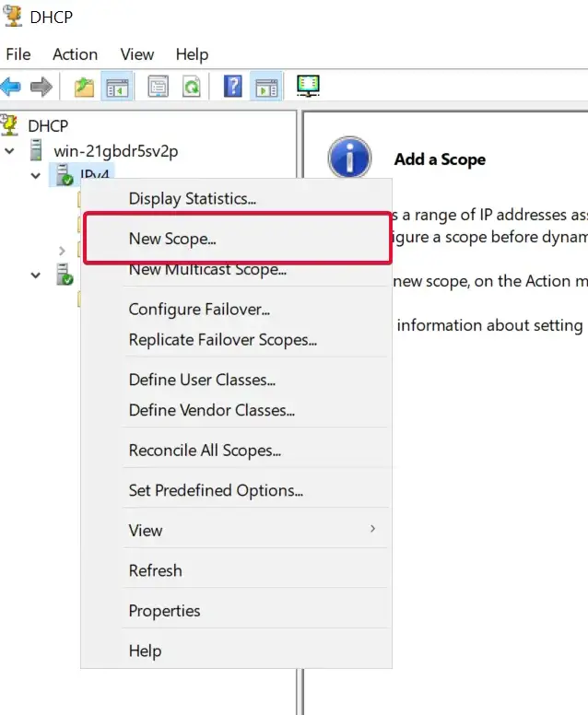Click the green monitor icon in toolbar
The height and width of the screenshot is (715, 588).
pyautogui.click(x=308, y=87)
